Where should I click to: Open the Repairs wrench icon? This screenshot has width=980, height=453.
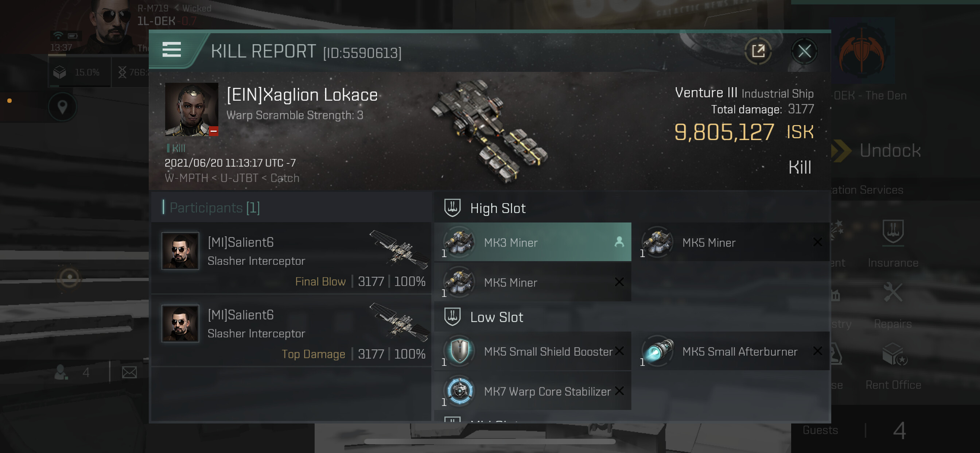(893, 292)
